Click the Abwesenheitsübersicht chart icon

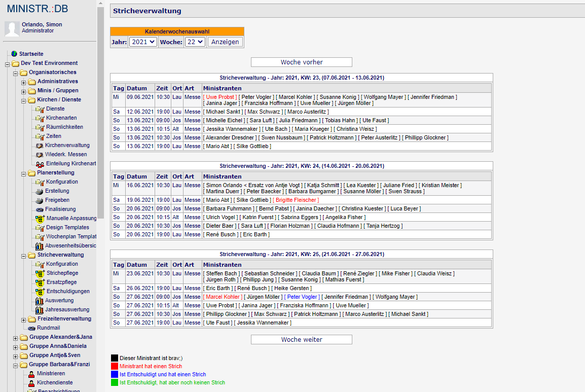pyautogui.click(x=39, y=246)
